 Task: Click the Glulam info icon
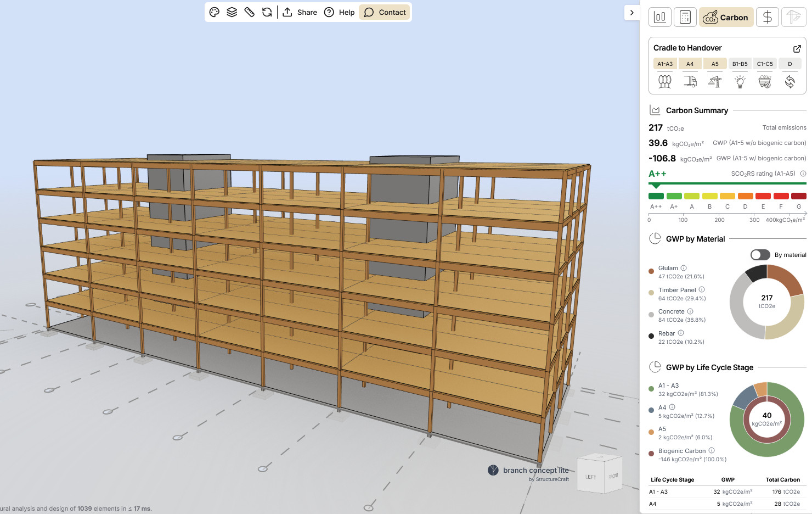pos(684,268)
